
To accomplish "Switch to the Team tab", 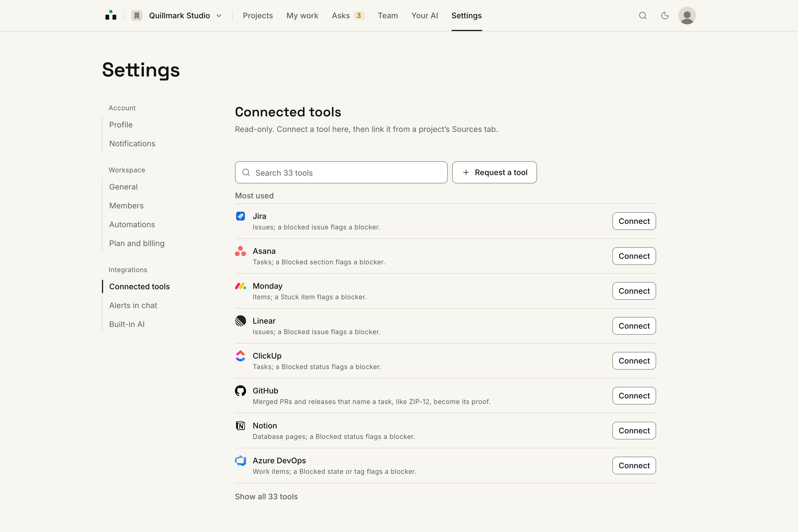I will click(388, 16).
